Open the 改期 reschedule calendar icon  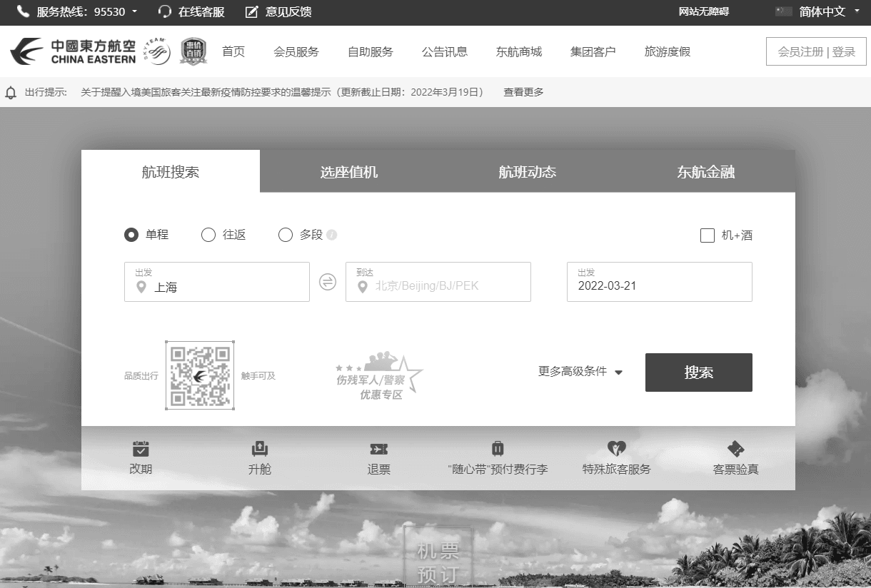coord(141,449)
